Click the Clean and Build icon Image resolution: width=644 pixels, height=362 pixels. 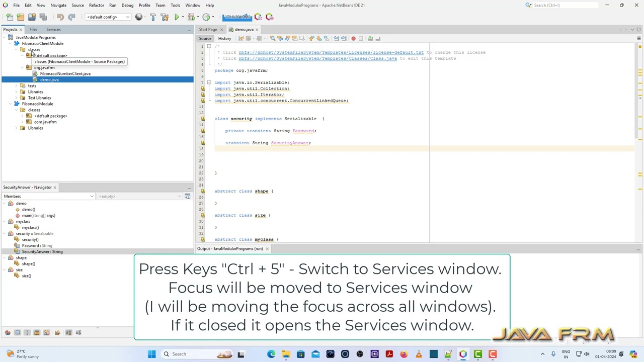click(165, 17)
